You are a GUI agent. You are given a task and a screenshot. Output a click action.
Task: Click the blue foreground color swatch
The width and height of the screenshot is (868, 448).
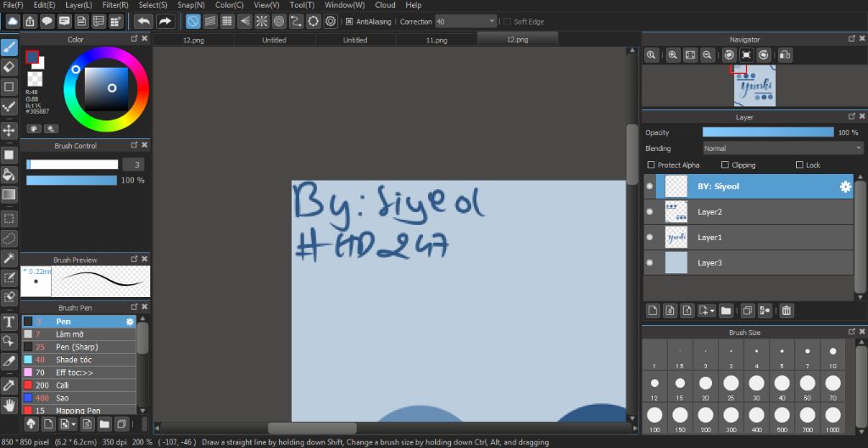pos(31,57)
